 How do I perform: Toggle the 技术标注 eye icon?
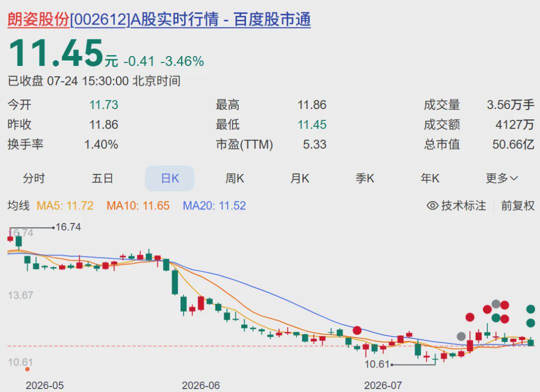pos(432,205)
